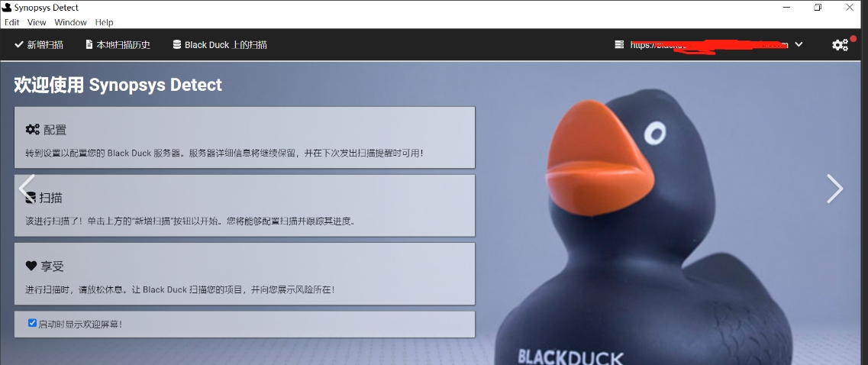Open 本地扫描历史 local scan history

(118, 45)
